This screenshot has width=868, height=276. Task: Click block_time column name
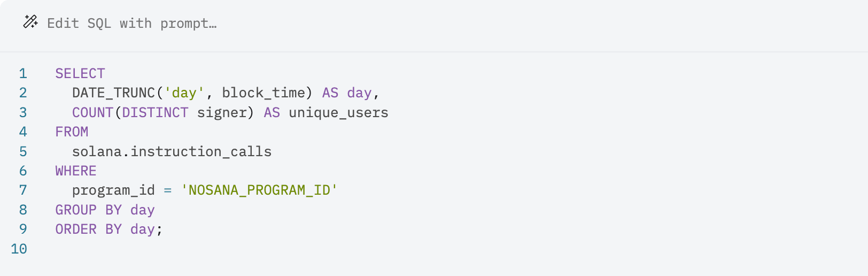[263, 93]
